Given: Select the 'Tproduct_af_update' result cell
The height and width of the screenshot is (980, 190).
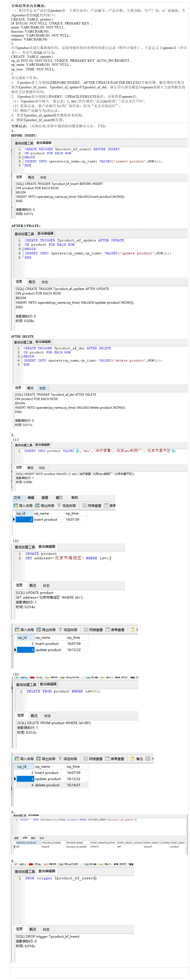Looking at the screenshot, I should tap(77, 846).
